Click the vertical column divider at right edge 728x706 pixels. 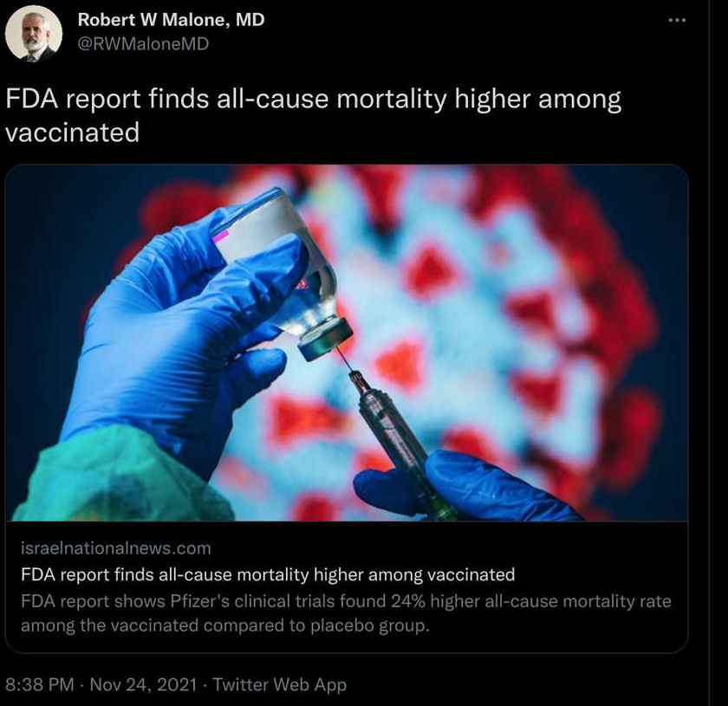click(709, 353)
